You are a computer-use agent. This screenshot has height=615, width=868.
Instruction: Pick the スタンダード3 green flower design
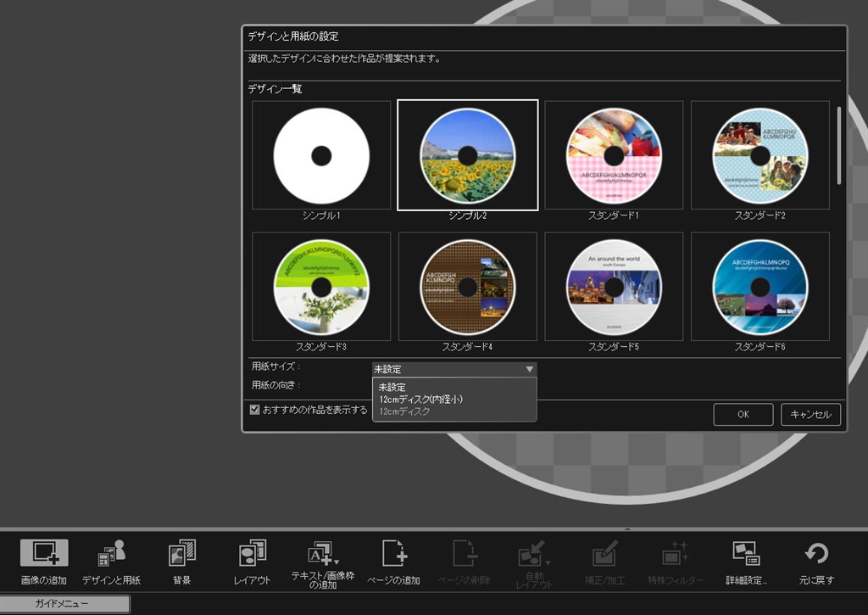tap(321, 287)
